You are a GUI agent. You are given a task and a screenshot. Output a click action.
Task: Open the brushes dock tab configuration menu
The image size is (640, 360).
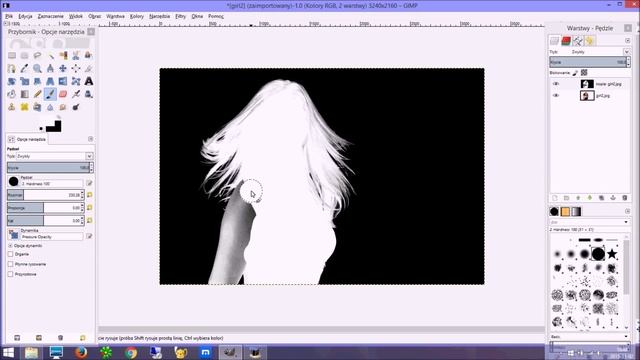tap(627, 211)
